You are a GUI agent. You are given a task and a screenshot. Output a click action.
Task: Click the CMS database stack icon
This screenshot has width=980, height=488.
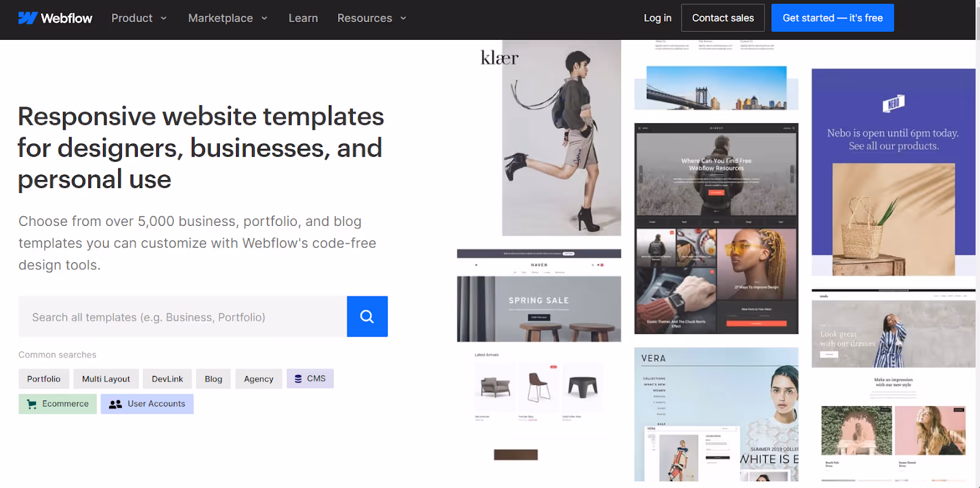pyautogui.click(x=298, y=379)
